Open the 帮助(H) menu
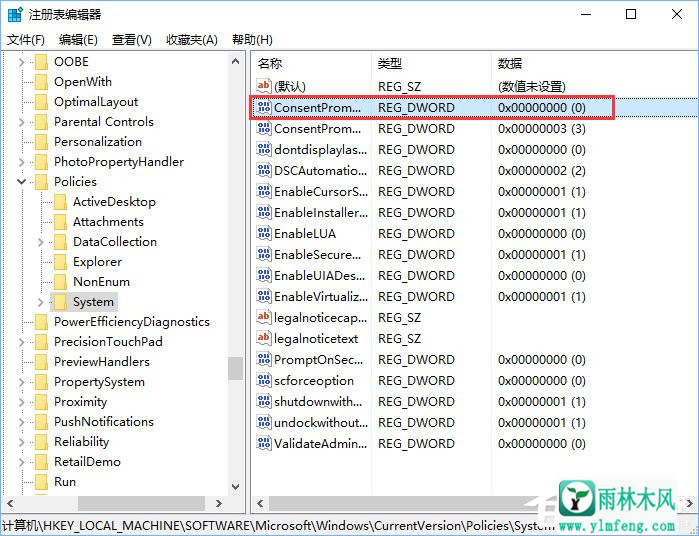 click(x=252, y=40)
